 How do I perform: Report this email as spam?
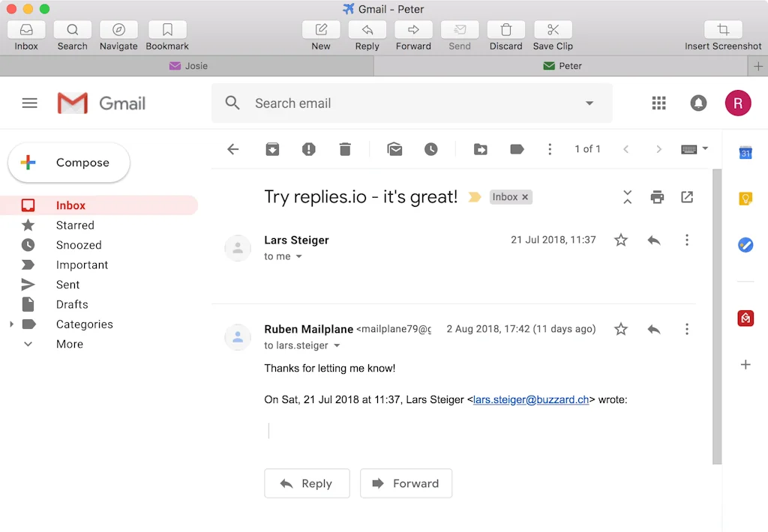click(x=308, y=149)
